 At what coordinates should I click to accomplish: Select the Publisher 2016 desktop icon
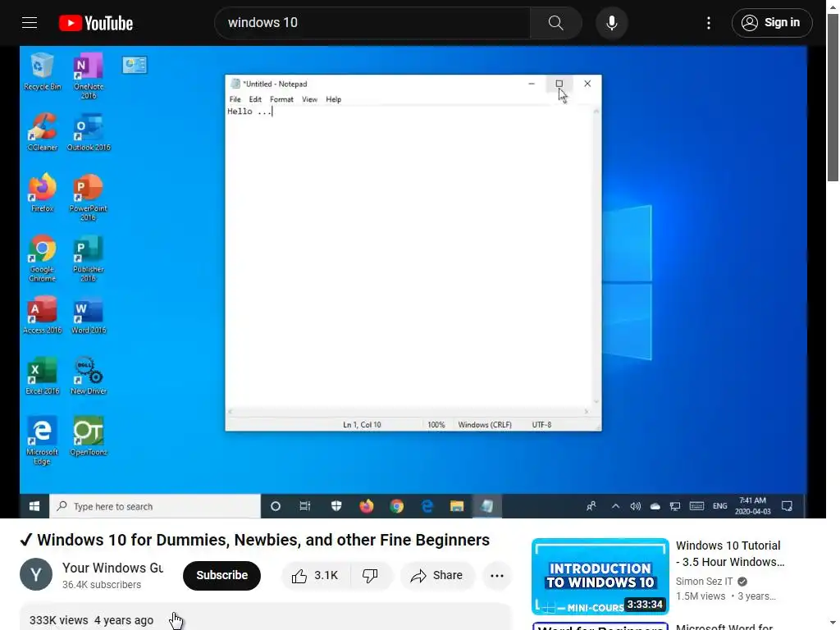[x=89, y=258]
